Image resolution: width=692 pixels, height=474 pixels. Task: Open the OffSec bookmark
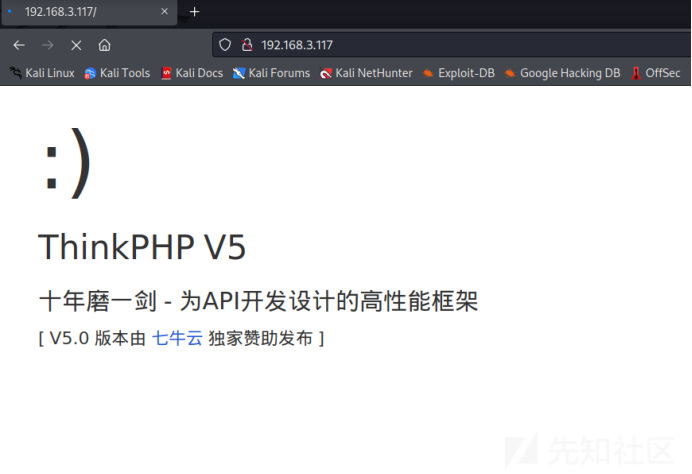[x=656, y=73]
